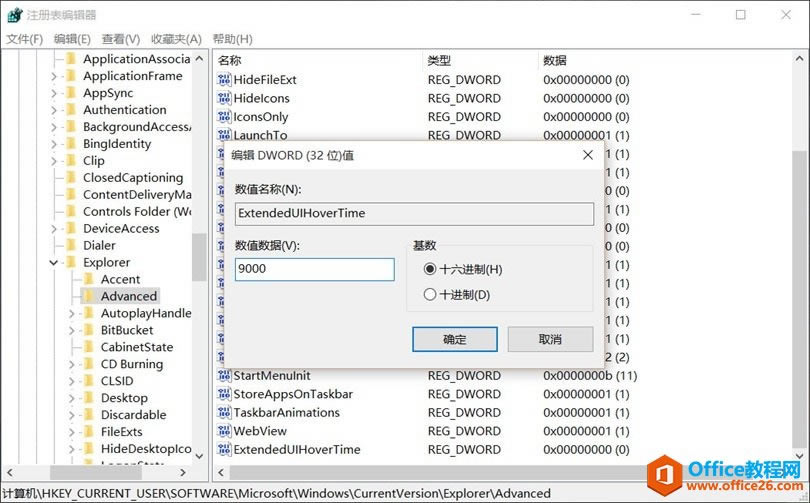Click the Explorer folder icon
Viewport: 810px width, 503px height.
pos(71,262)
